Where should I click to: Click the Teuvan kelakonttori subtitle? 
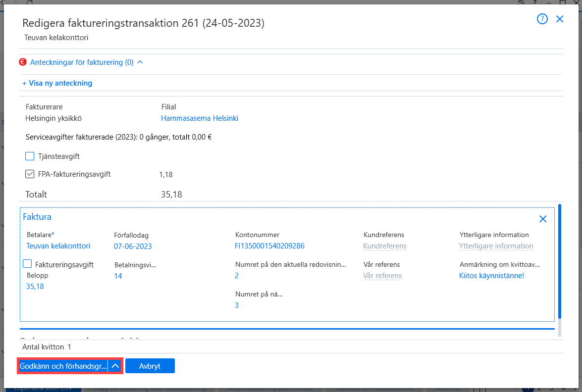[56, 38]
